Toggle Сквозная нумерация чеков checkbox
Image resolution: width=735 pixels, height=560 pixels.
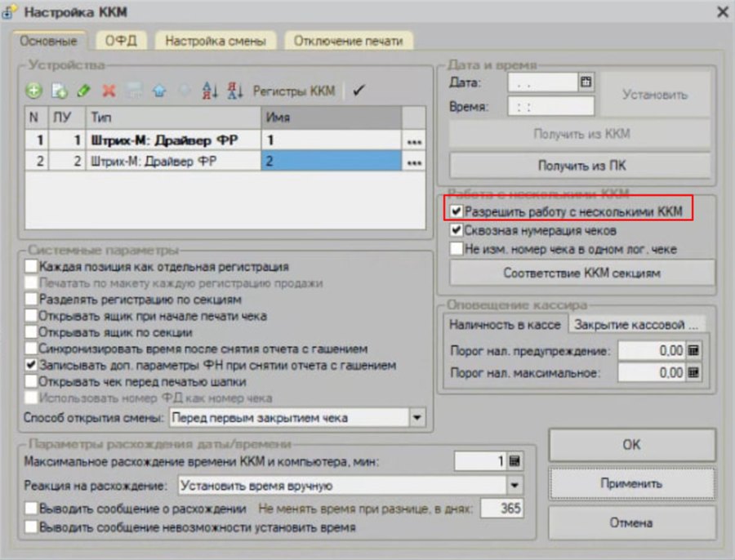pyautogui.click(x=456, y=230)
